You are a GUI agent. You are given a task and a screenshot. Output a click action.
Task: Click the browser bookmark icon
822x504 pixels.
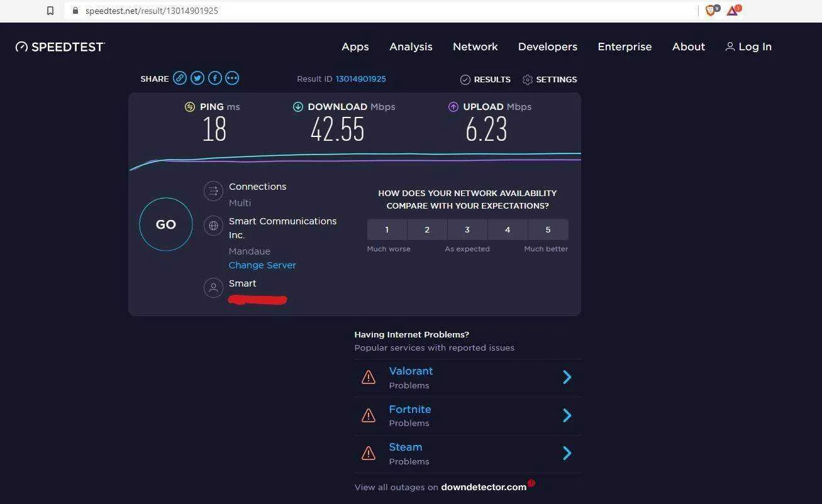pyautogui.click(x=50, y=11)
